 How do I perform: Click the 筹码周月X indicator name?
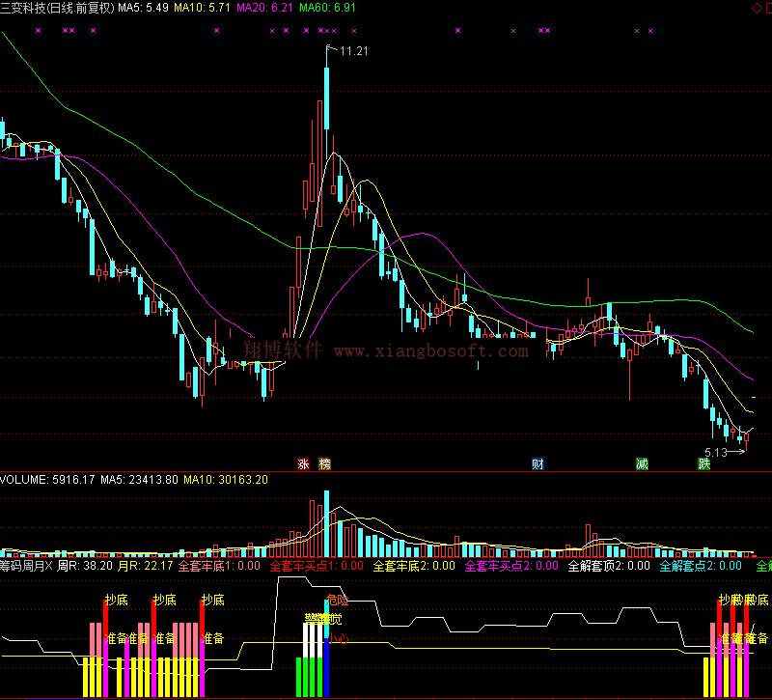(26, 566)
